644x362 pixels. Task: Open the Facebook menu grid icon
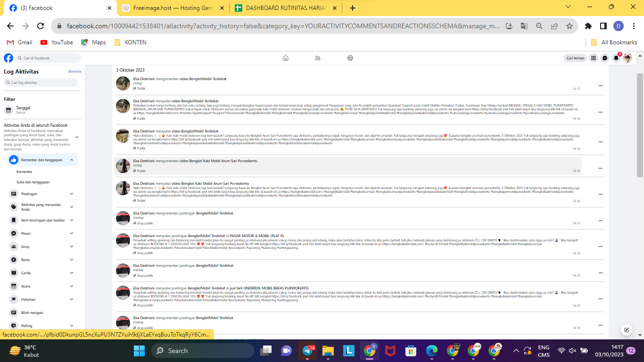pyautogui.click(x=594, y=58)
